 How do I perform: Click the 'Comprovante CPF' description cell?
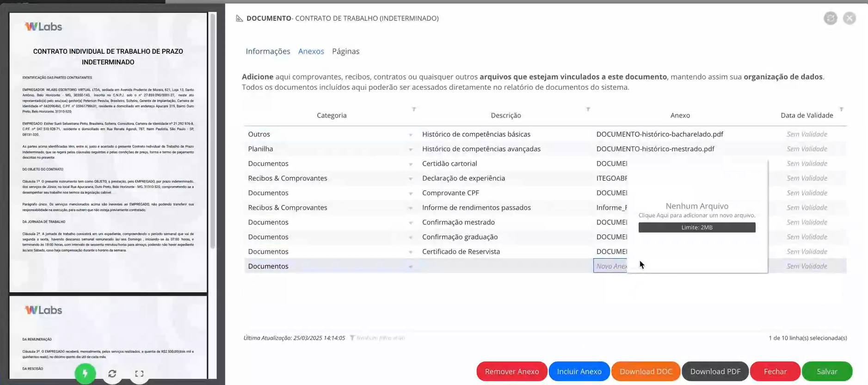pos(450,193)
